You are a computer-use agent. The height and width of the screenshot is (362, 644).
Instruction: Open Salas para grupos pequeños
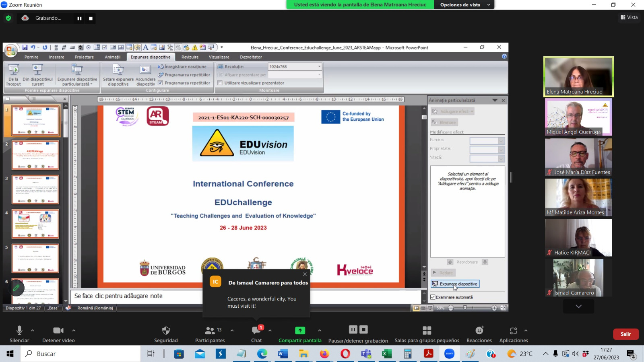(427, 331)
